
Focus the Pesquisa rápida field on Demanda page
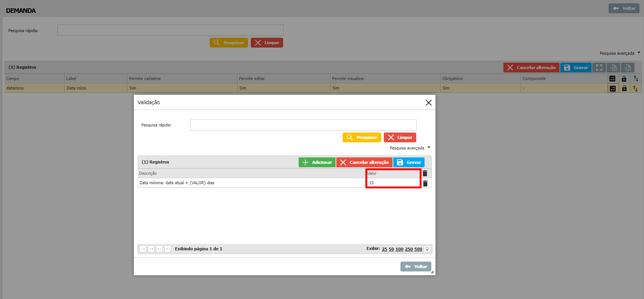click(x=170, y=30)
